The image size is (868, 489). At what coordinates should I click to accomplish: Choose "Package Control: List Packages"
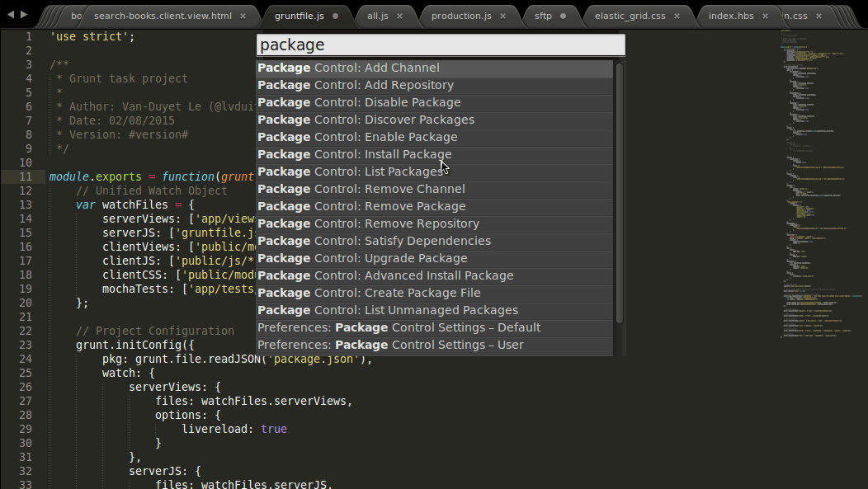click(x=351, y=172)
